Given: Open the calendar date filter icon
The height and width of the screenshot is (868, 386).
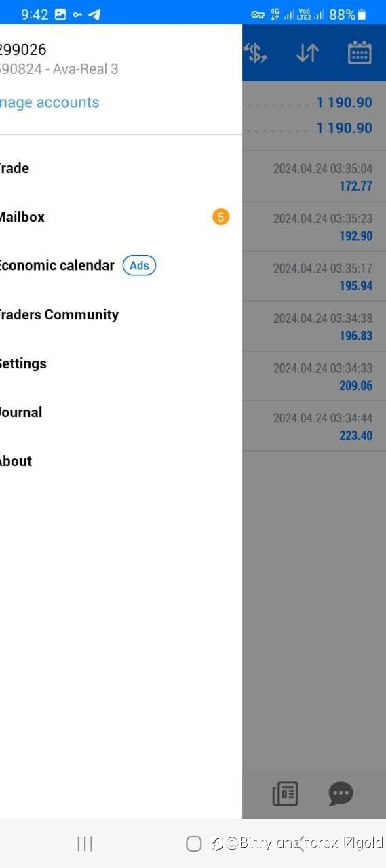Looking at the screenshot, I should point(360,53).
